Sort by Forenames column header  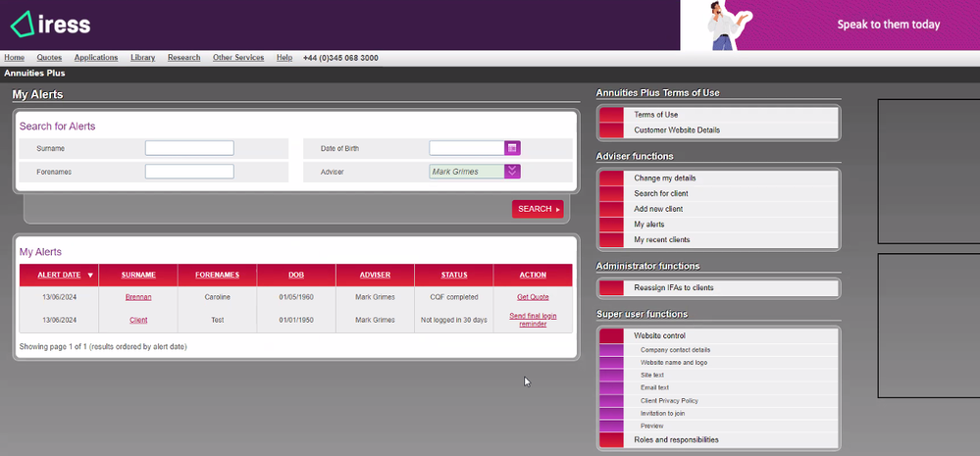point(217,275)
